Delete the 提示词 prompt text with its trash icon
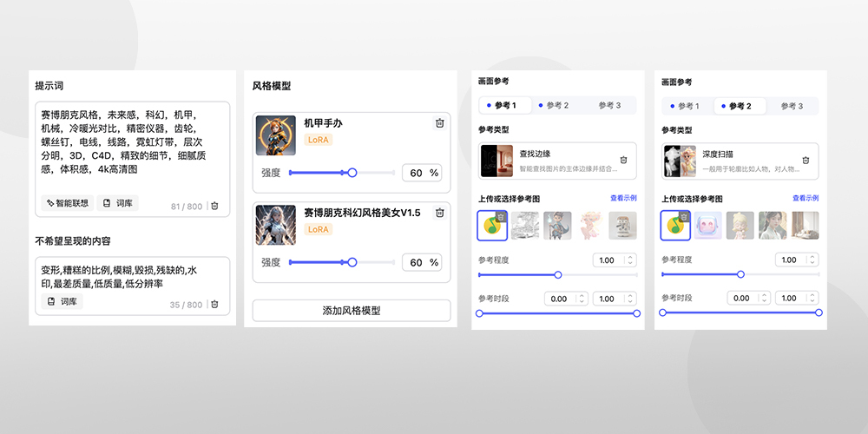The width and height of the screenshot is (868, 434). point(214,206)
